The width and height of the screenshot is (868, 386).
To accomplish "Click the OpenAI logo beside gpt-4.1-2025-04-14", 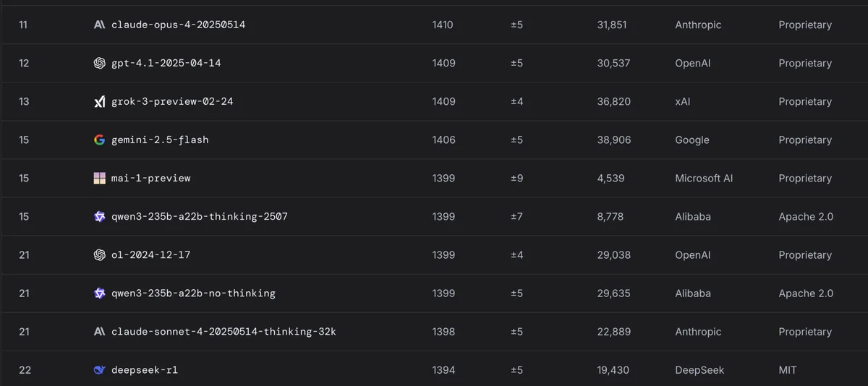I will point(100,64).
